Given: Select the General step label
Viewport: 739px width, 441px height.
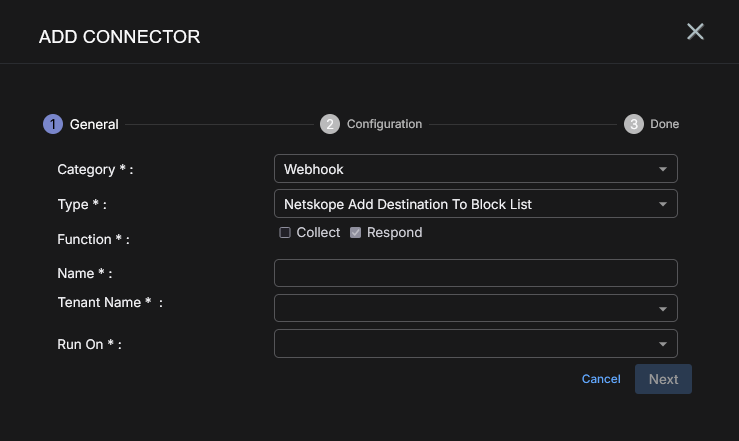Looking at the screenshot, I should coord(94,125).
